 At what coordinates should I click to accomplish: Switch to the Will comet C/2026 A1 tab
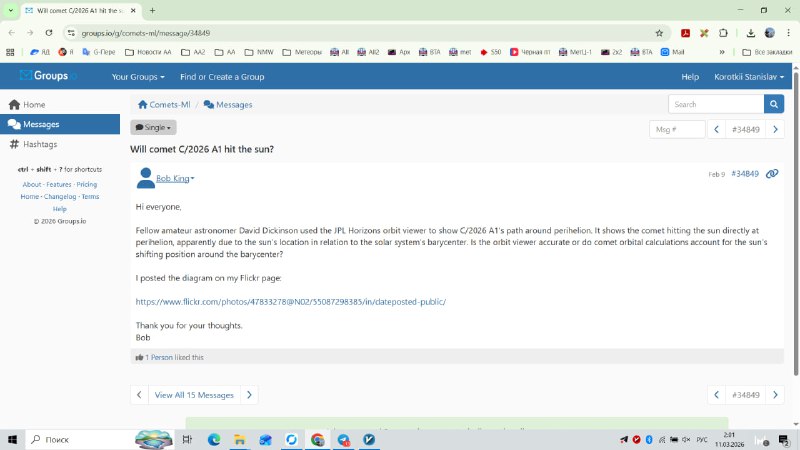[x=81, y=11]
